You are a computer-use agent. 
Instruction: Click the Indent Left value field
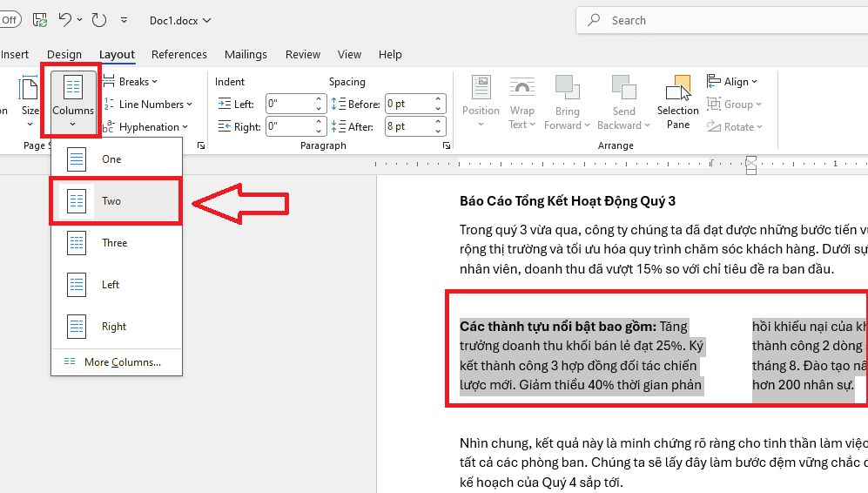(x=290, y=104)
